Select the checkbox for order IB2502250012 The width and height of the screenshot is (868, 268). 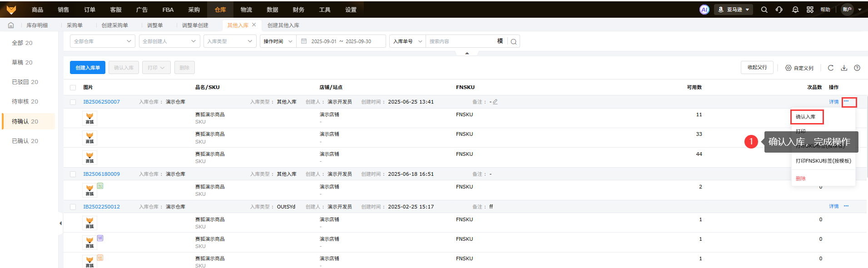click(73, 207)
